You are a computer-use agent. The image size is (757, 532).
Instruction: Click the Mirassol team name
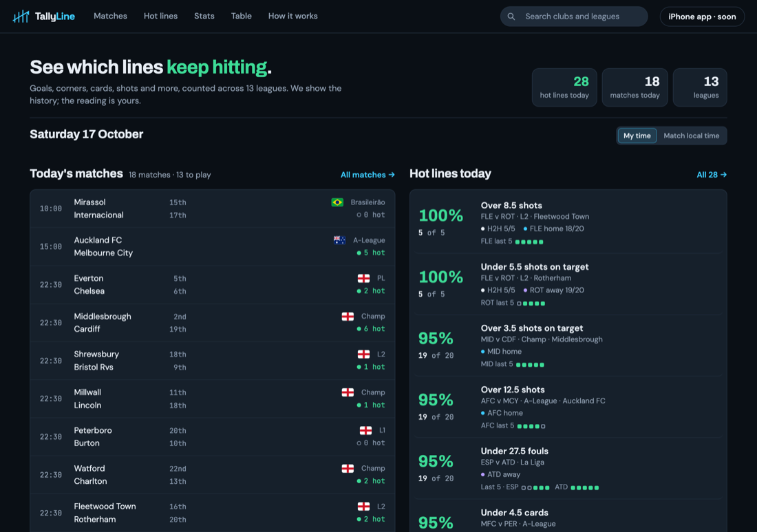tap(89, 202)
